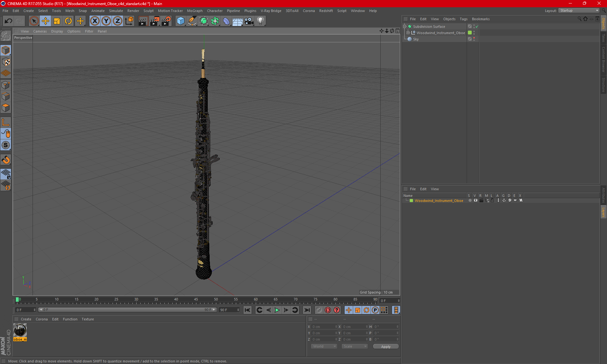The image size is (607, 364).
Task: Open the MoGraph array generator icon
Action: [x=215, y=21]
